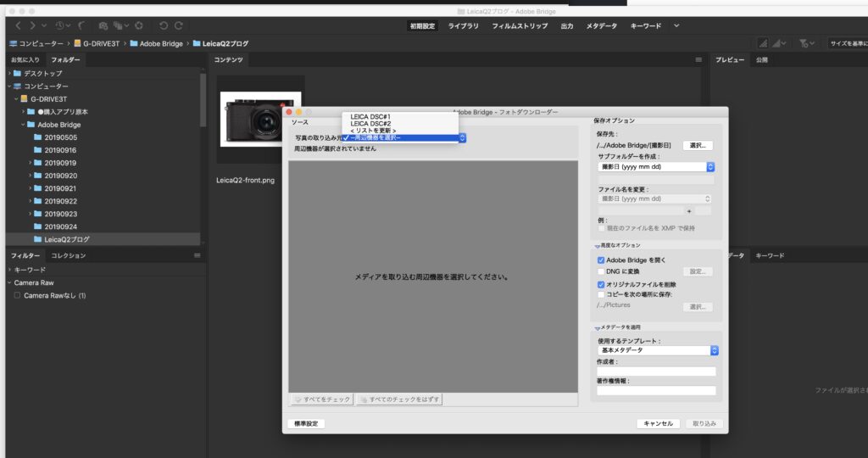
Task: Click キャンセル button
Action: click(x=658, y=424)
